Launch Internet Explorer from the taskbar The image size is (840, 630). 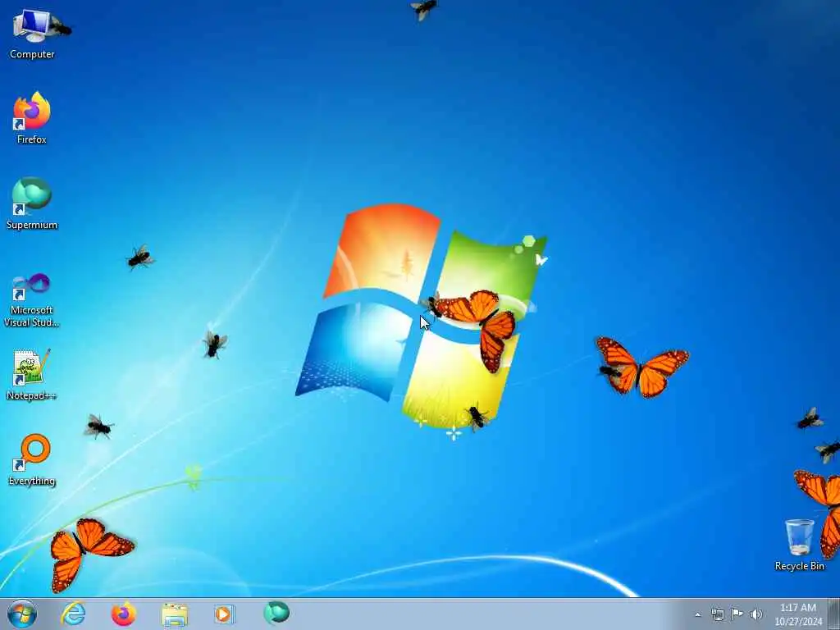click(73, 614)
